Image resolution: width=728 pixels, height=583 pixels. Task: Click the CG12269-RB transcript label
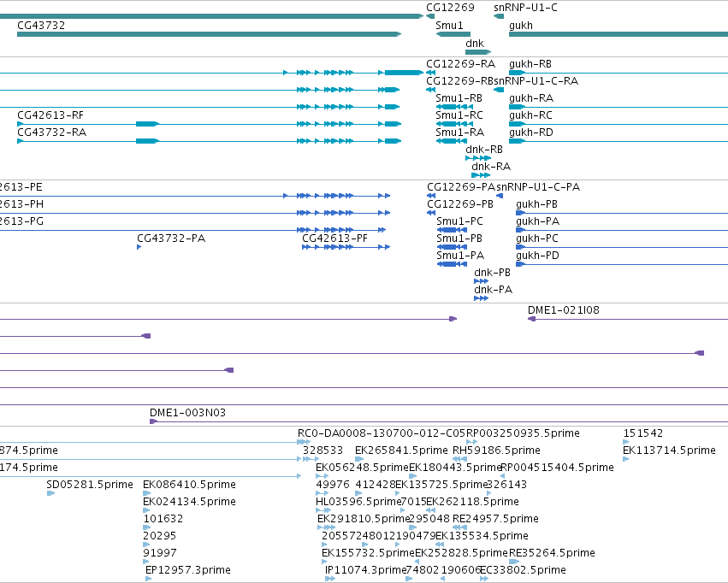[x=459, y=81]
